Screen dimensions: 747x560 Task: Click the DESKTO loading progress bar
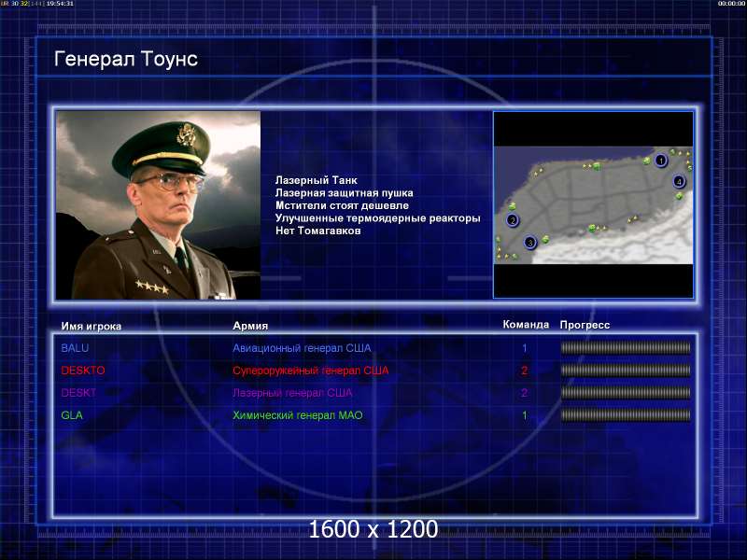(x=626, y=370)
